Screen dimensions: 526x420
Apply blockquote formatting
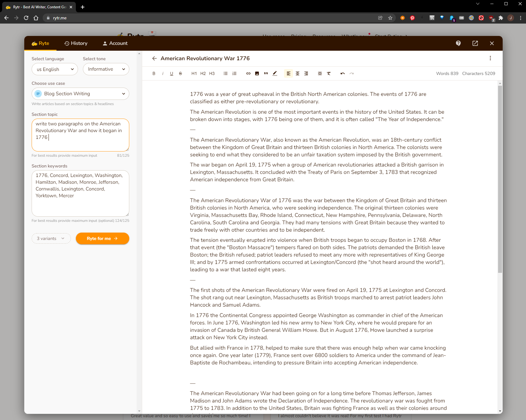click(266, 73)
